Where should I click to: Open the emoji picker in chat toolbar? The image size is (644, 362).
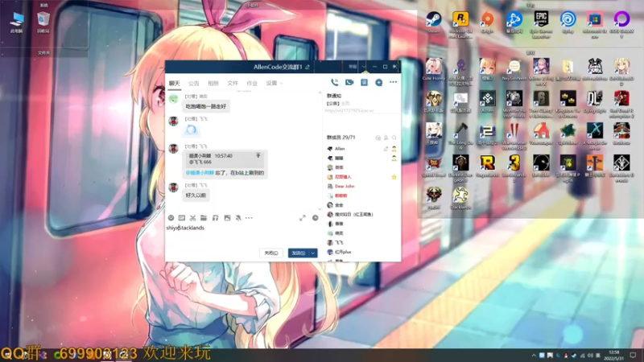[171, 218]
